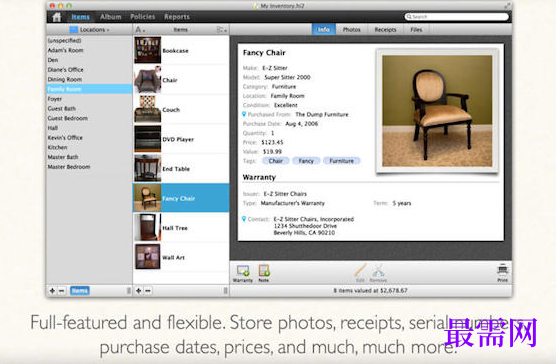
Task: Toggle full screen mode icon
Action: pyautogui.click(x=507, y=5)
